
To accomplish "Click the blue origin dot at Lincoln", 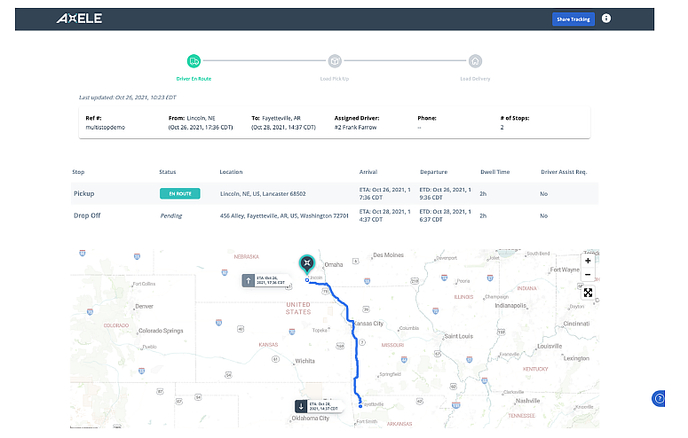I will click(307, 280).
